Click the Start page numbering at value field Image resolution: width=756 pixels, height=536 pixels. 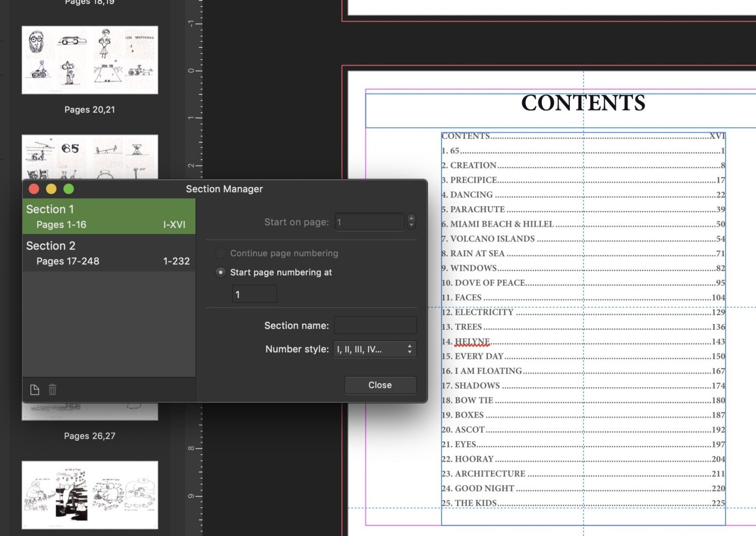(x=254, y=294)
